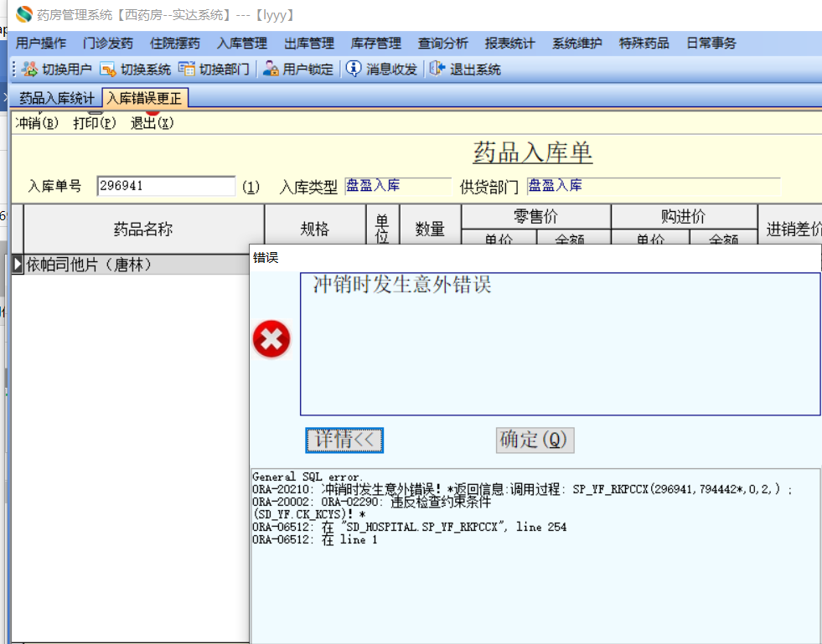This screenshot has height=644, width=822.
Task: Open the 出库管理 menu
Action: (x=309, y=43)
